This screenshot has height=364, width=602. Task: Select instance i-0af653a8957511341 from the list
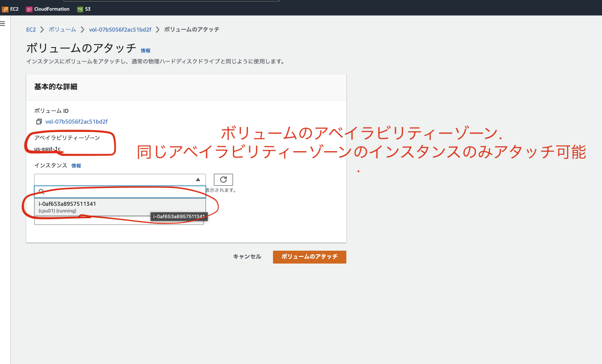coord(89,206)
